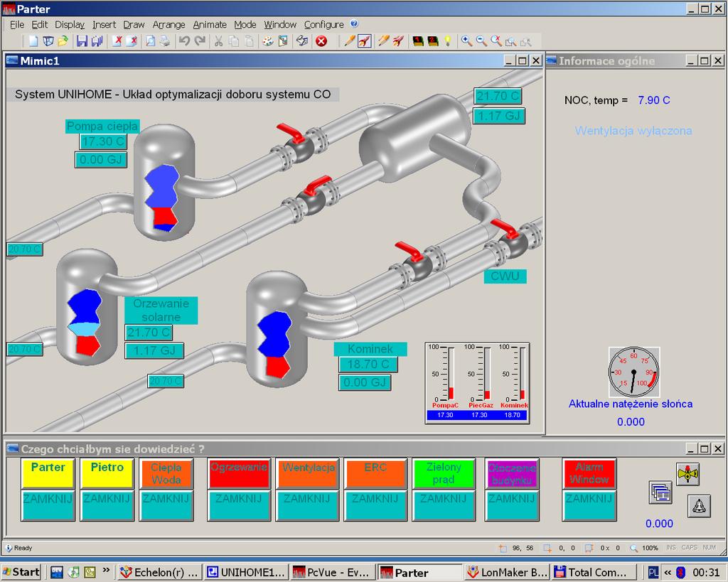This screenshot has width=728, height=582.
Task: Click the first pencil edit-mode icon
Action: pyautogui.click(x=349, y=41)
